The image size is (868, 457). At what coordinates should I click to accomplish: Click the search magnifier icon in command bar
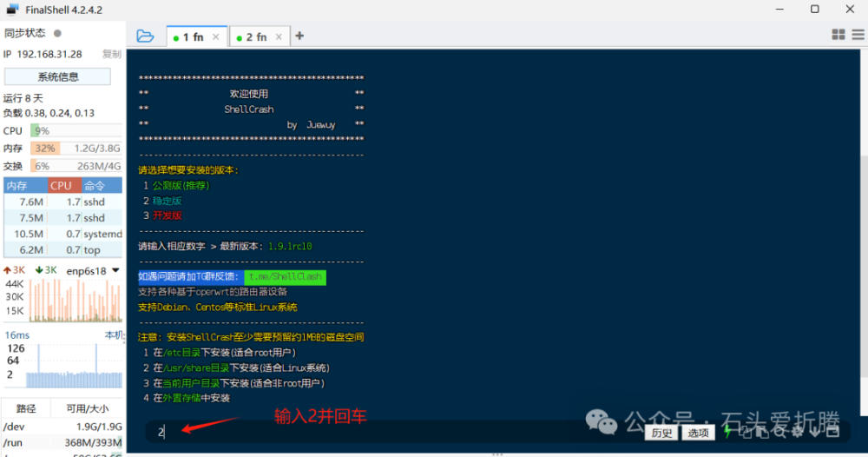pyautogui.click(x=779, y=433)
